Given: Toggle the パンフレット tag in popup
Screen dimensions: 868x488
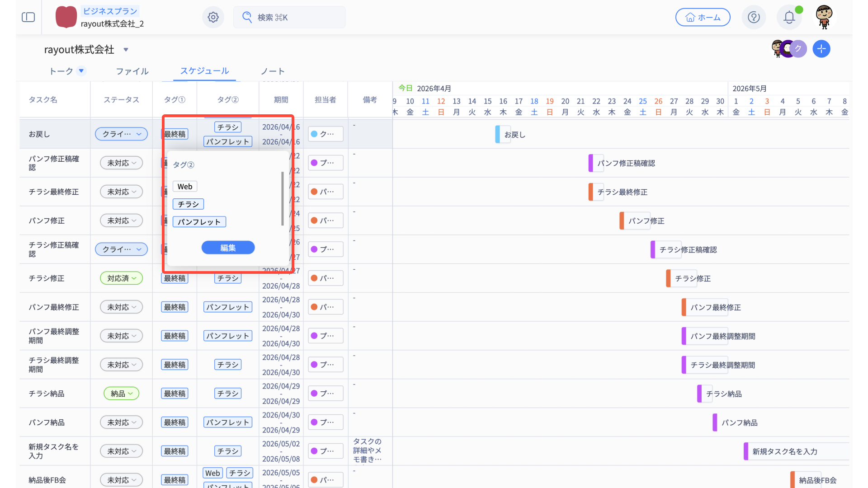Looking at the screenshot, I should pos(199,222).
